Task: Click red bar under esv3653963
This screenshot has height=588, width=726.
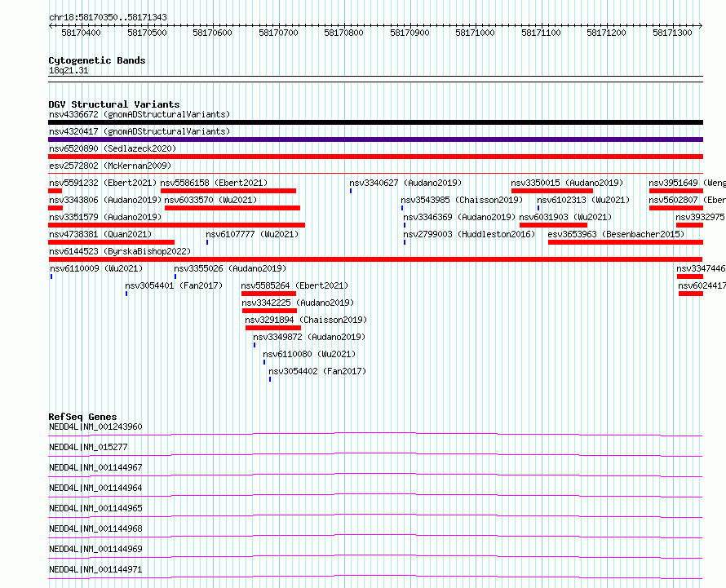Action: pos(626,242)
